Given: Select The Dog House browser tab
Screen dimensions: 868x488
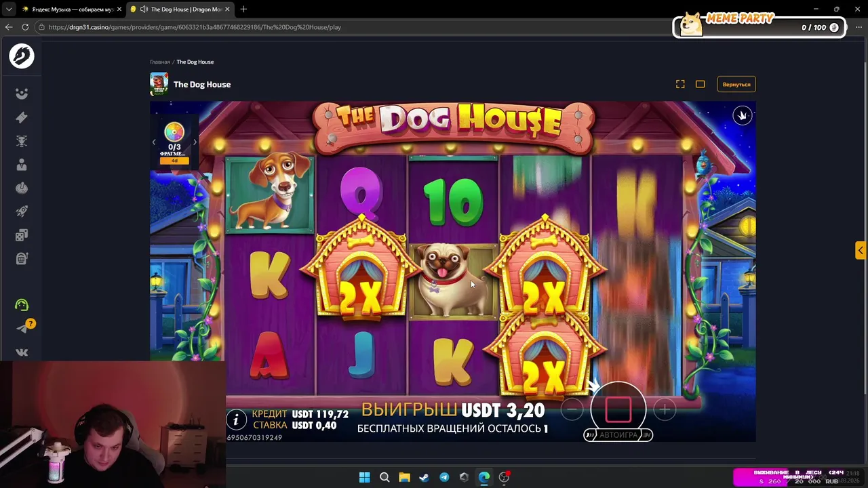Looking at the screenshot, I should 180,9.
